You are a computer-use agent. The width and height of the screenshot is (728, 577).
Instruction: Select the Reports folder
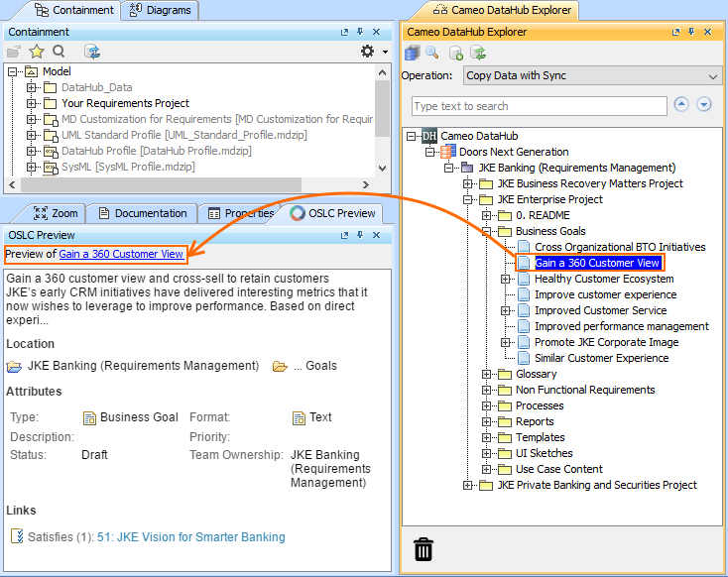pyautogui.click(x=535, y=421)
